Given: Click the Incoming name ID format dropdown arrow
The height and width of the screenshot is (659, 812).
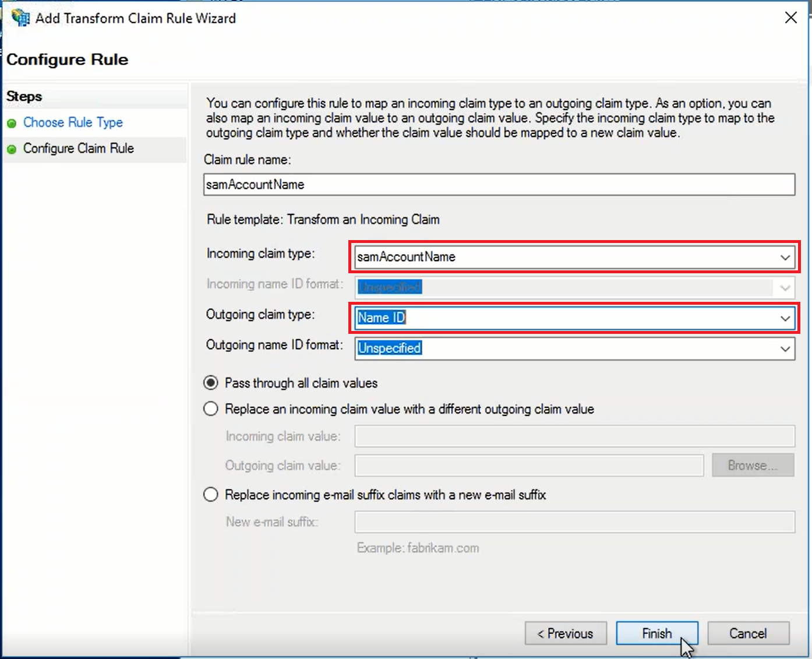Looking at the screenshot, I should point(785,287).
